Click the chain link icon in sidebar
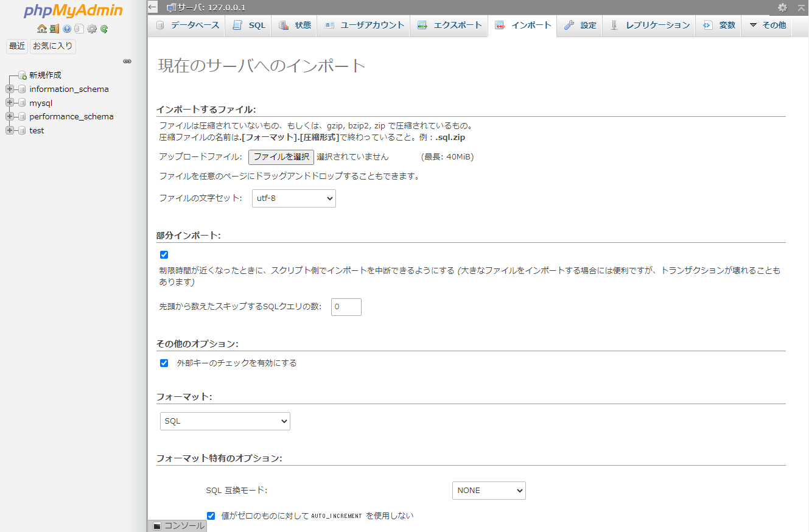809x532 pixels. click(127, 61)
